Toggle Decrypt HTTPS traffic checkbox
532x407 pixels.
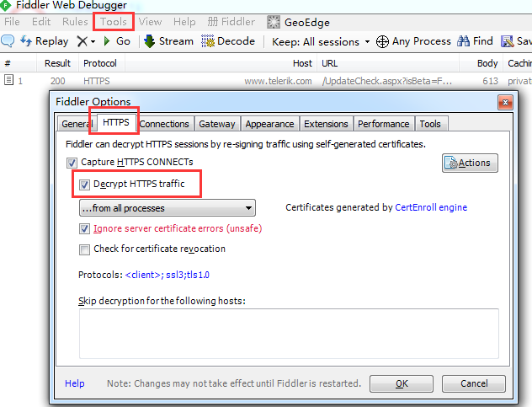pos(84,185)
